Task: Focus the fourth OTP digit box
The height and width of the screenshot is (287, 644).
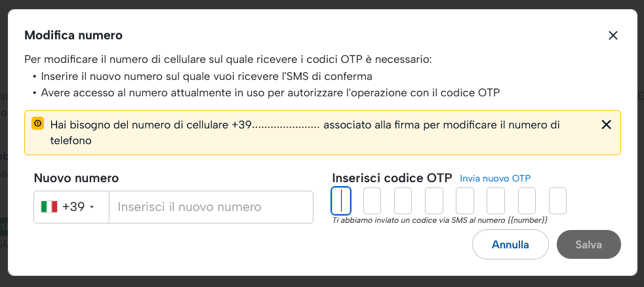Action: tap(434, 201)
